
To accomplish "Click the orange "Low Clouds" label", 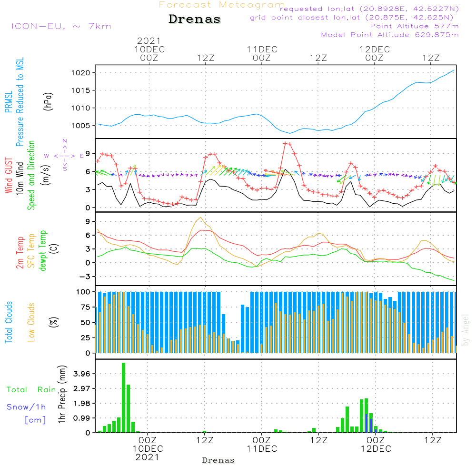I will [x=31, y=322].
